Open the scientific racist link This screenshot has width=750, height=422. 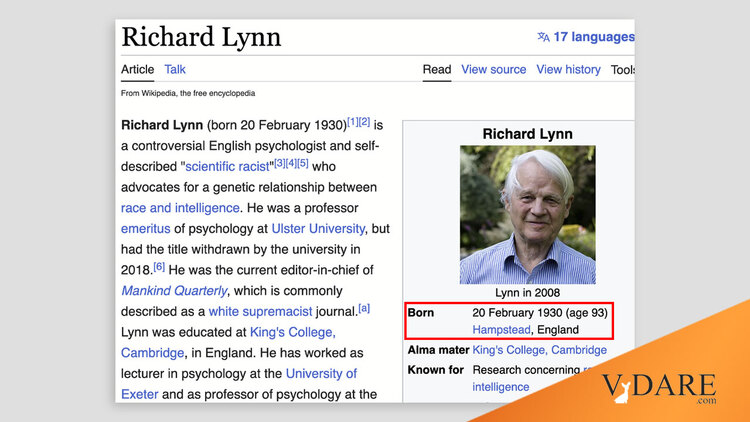(227, 167)
